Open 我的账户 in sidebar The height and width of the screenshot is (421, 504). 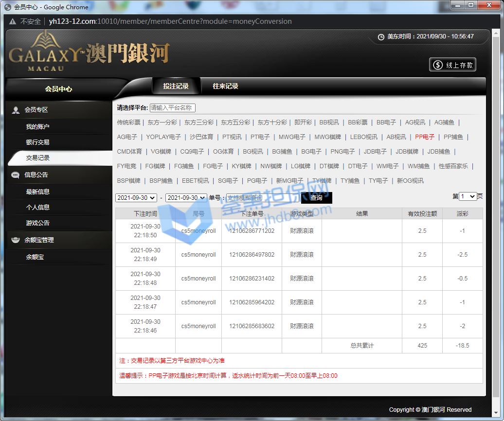37,126
